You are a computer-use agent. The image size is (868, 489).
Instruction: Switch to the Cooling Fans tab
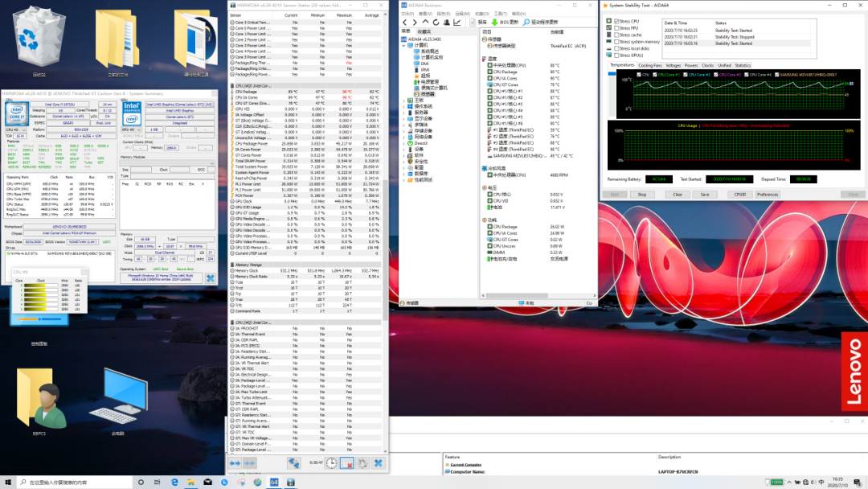pos(650,65)
